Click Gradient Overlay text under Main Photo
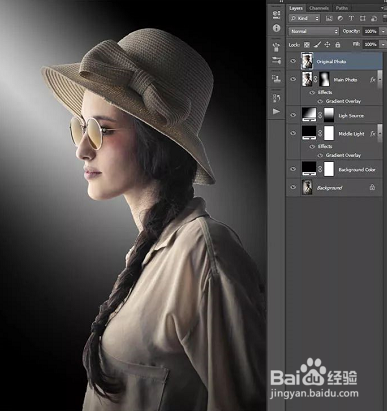 tap(343, 101)
